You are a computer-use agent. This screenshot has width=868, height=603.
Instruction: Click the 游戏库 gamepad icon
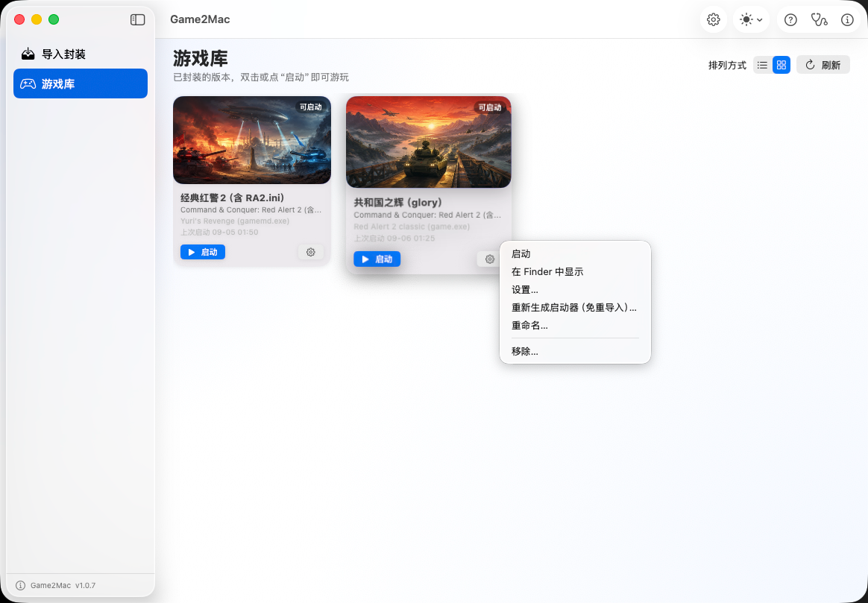pyautogui.click(x=28, y=83)
